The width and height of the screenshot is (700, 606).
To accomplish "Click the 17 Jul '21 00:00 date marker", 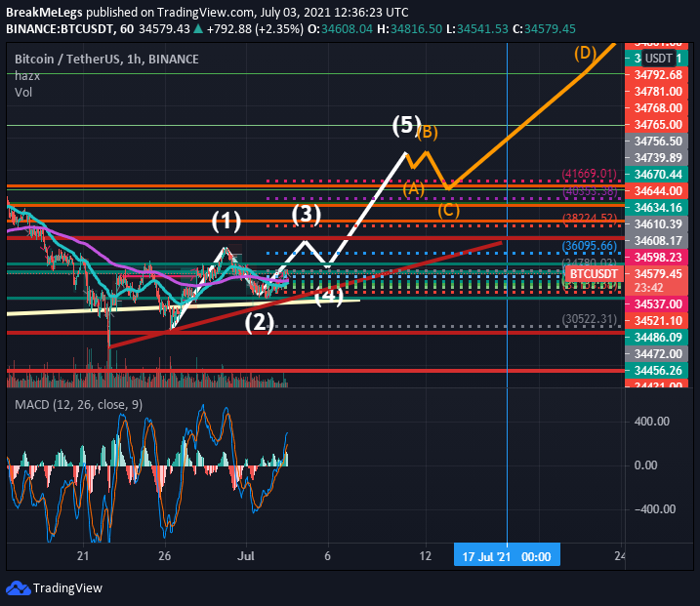I will [507, 556].
